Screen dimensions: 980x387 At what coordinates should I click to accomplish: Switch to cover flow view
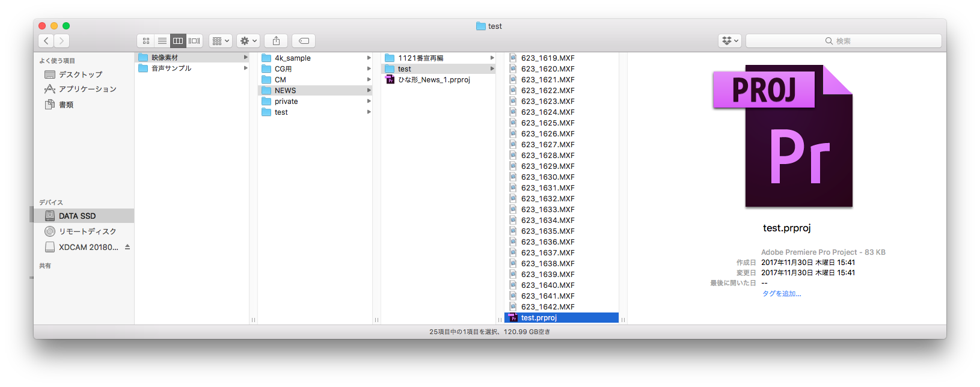coord(194,41)
